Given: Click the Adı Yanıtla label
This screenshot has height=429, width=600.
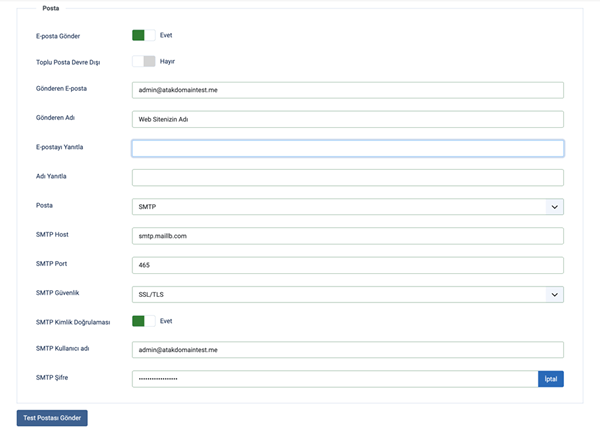Looking at the screenshot, I should coord(51,176).
